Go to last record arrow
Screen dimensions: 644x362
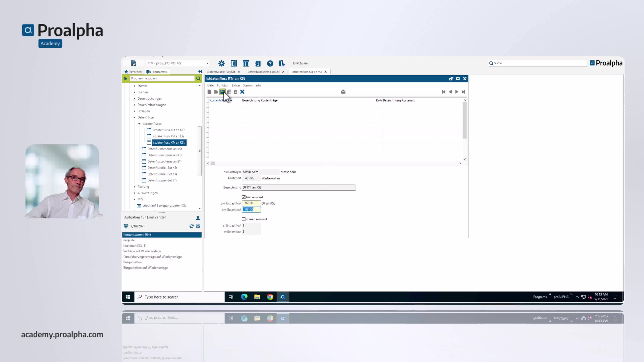463,92
